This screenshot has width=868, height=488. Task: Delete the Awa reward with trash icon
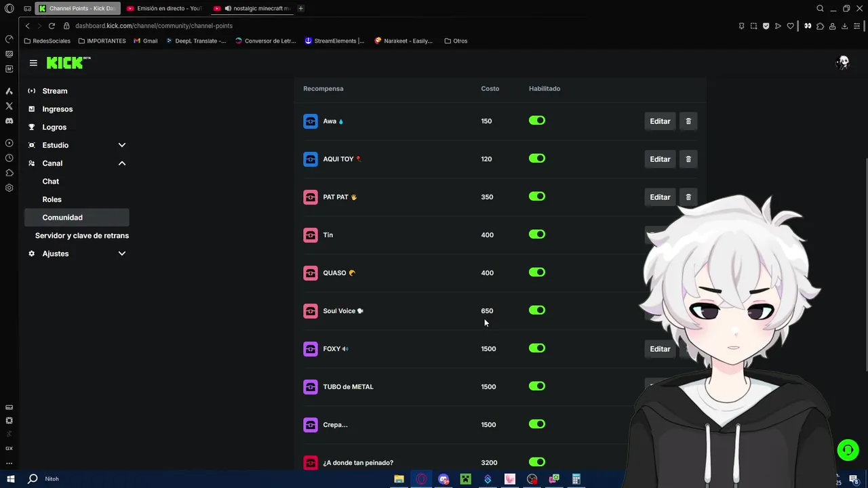[x=688, y=121]
